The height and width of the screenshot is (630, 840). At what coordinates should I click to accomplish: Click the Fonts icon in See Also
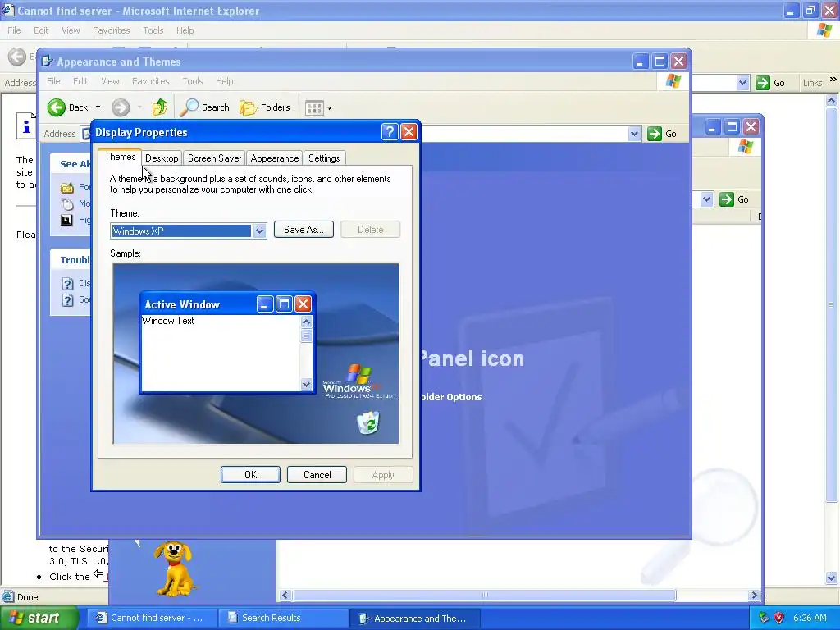coord(67,188)
